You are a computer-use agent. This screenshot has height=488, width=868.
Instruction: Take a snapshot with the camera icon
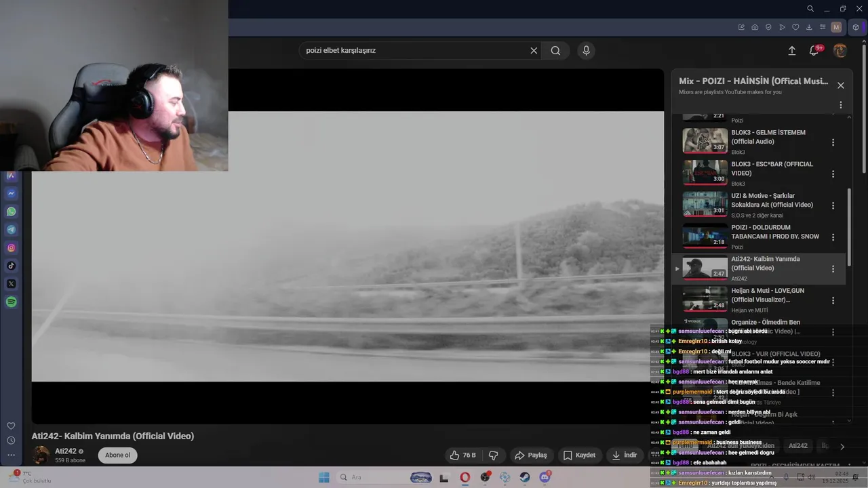(x=755, y=27)
